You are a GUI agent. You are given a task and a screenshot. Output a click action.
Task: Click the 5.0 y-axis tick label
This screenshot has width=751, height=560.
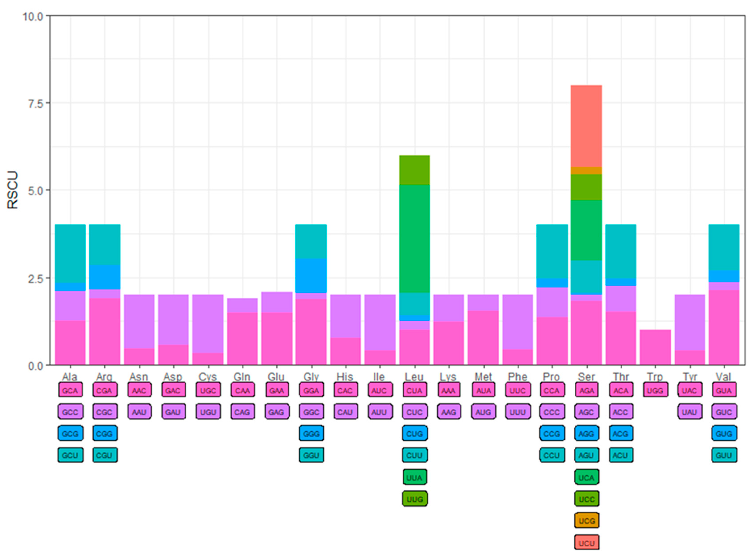36,190
